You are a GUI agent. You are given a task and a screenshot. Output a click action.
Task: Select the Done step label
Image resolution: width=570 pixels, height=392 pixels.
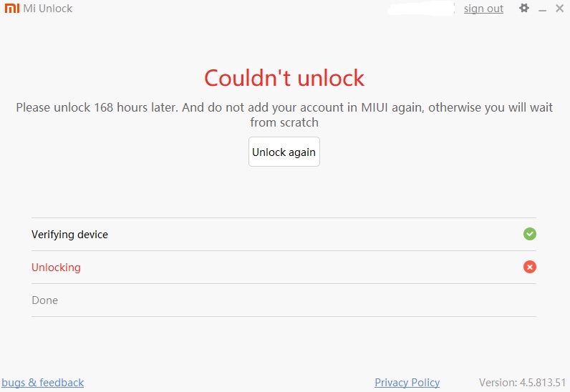pyautogui.click(x=44, y=300)
